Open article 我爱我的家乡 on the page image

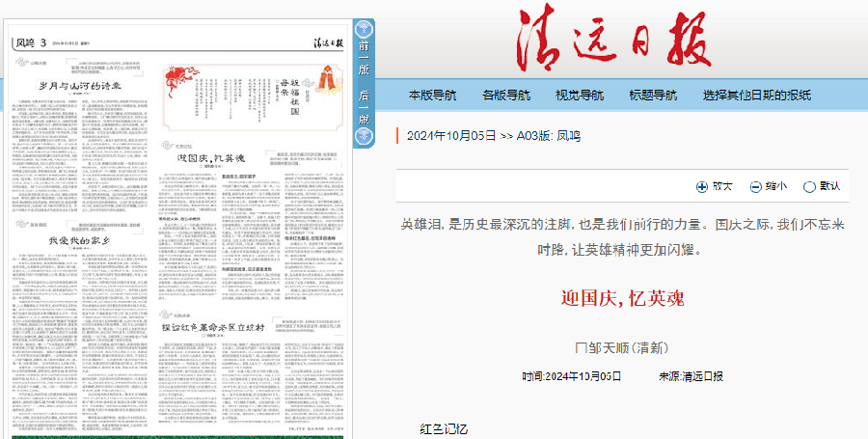[x=80, y=241]
